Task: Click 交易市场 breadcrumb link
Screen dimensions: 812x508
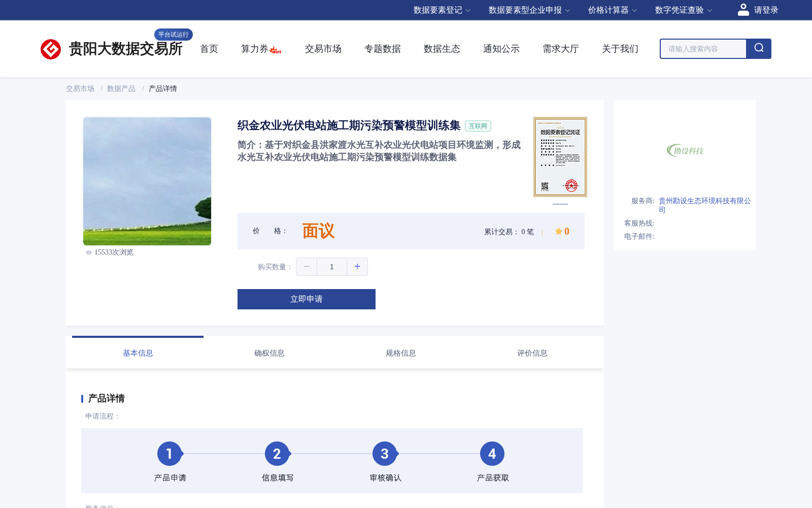Action: pyautogui.click(x=80, y=88)
